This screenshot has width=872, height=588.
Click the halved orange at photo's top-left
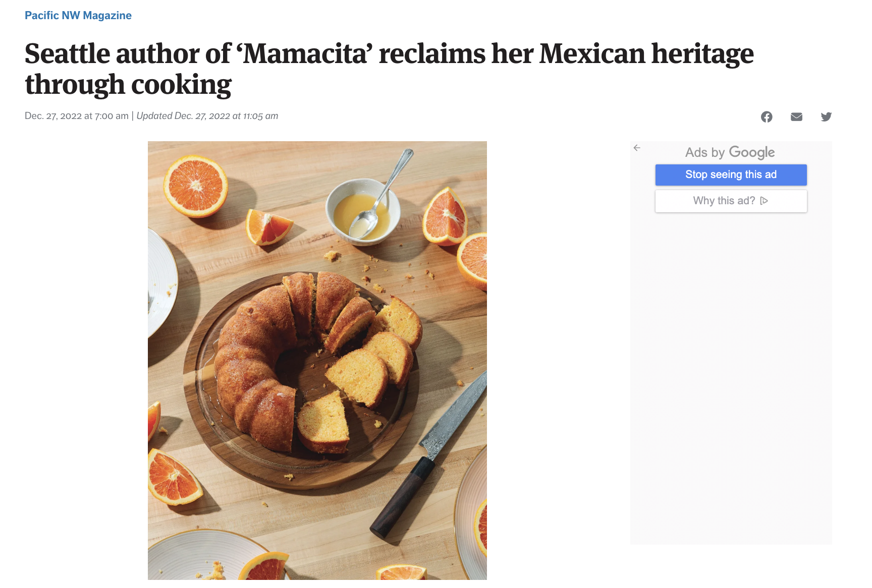click(195, 186)
